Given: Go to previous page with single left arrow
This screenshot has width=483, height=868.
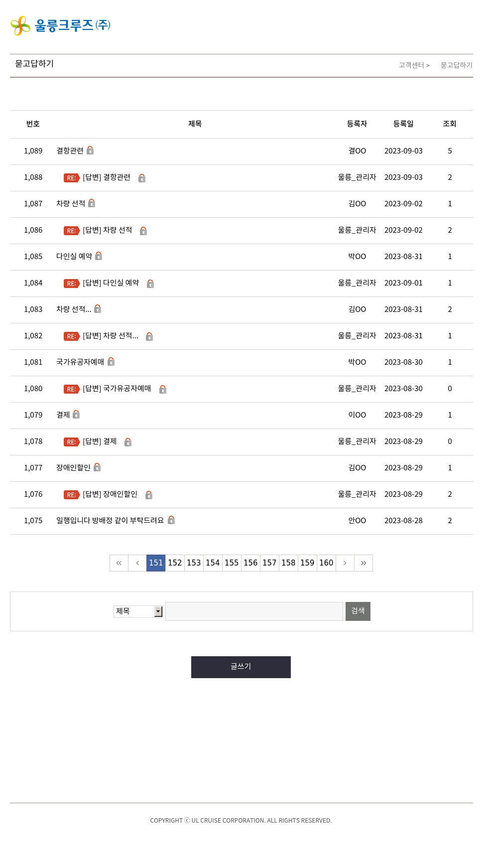Looking at the screenshot, I should pyautogui.click(x=137, y=563).
